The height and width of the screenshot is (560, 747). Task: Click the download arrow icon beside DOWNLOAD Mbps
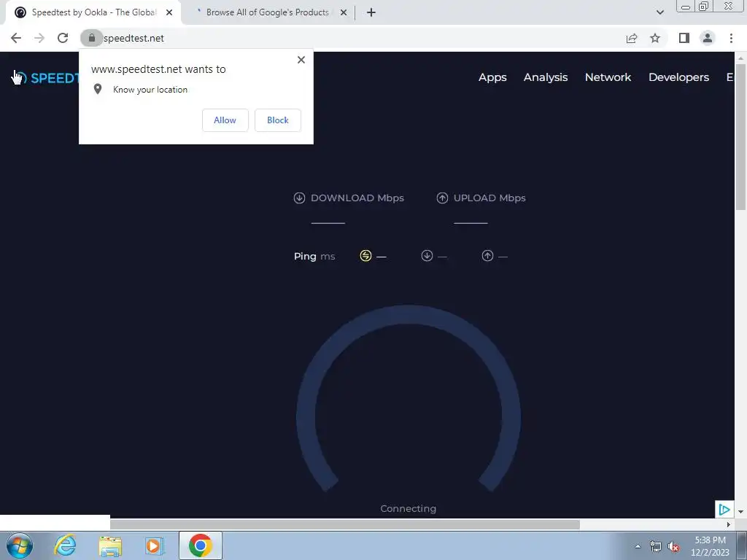point(299,198)
